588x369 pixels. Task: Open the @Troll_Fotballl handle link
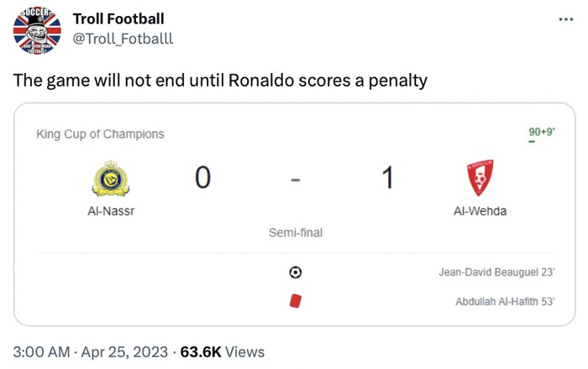[x=123, y=40]
